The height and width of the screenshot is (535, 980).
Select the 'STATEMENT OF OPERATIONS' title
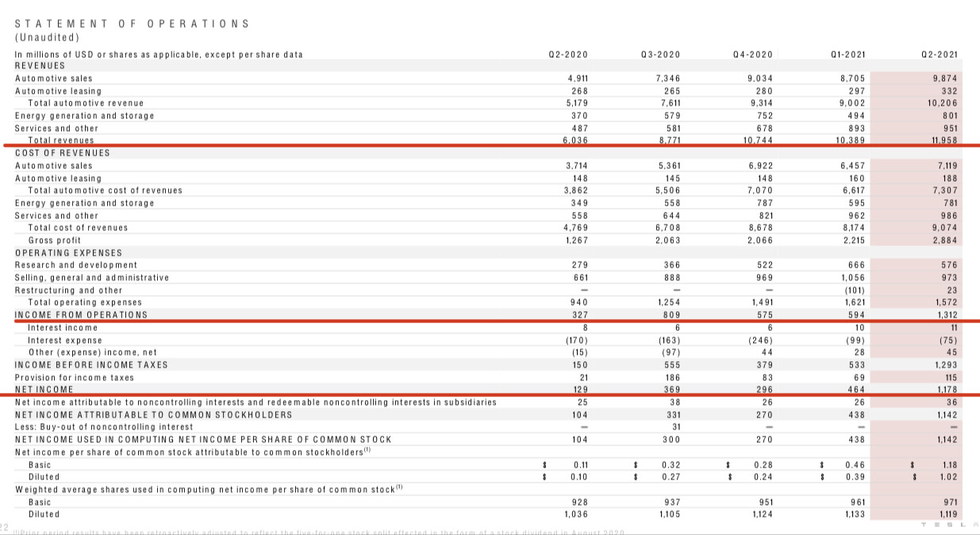coord(132,23)
